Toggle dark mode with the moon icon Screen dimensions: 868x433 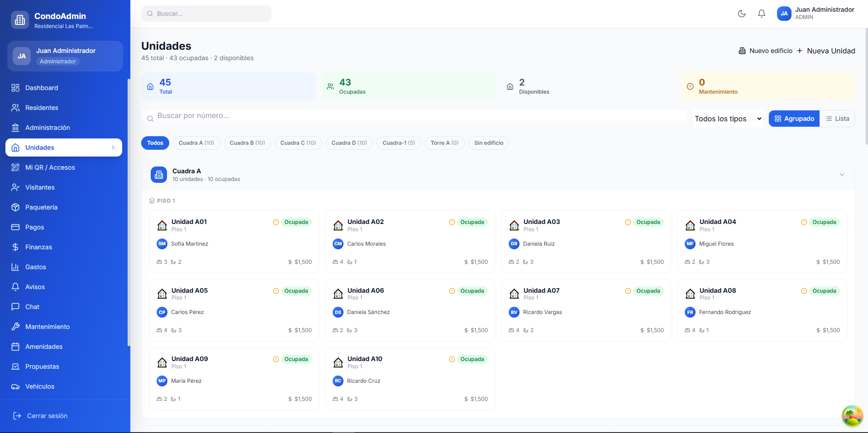(x=741, y=14)
